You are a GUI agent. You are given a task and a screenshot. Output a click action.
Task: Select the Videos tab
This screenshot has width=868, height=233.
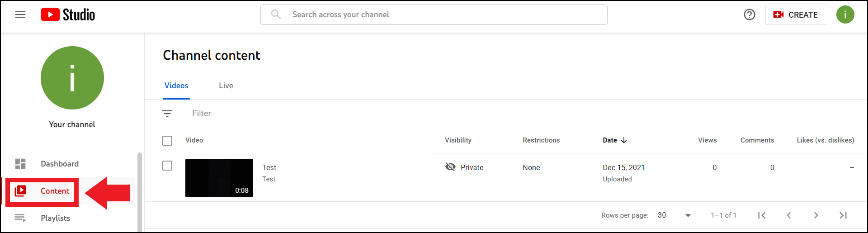[x=176, y=86]
